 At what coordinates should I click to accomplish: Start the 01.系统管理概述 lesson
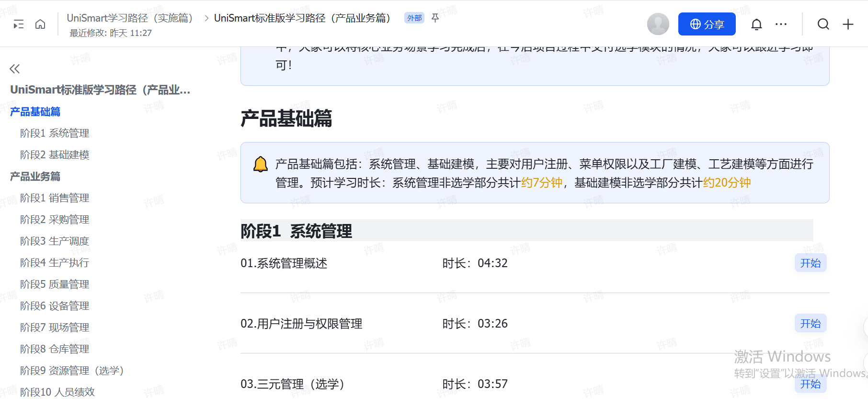pos(810,263)
